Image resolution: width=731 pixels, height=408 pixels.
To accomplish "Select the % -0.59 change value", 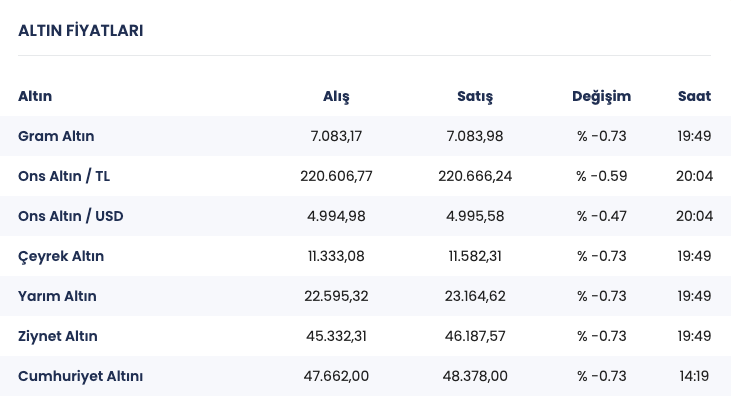I will click(x=601, y=176).
